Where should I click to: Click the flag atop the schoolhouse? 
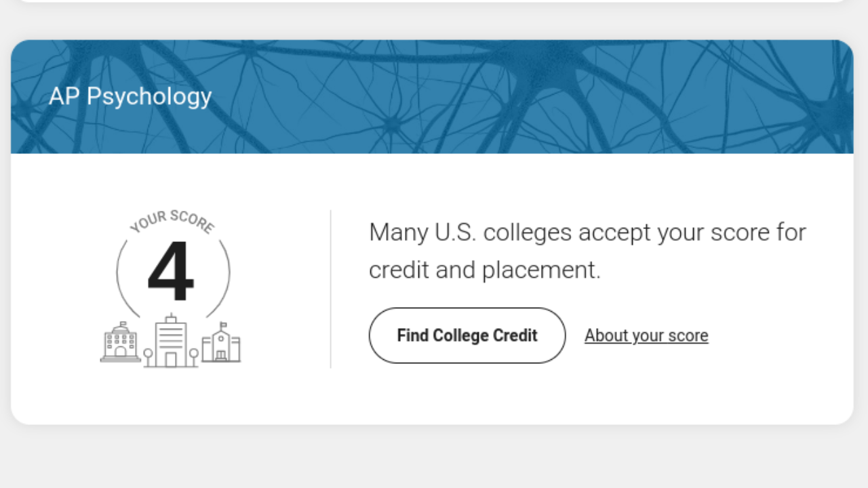pyautogui.click(x=224, y=325)
